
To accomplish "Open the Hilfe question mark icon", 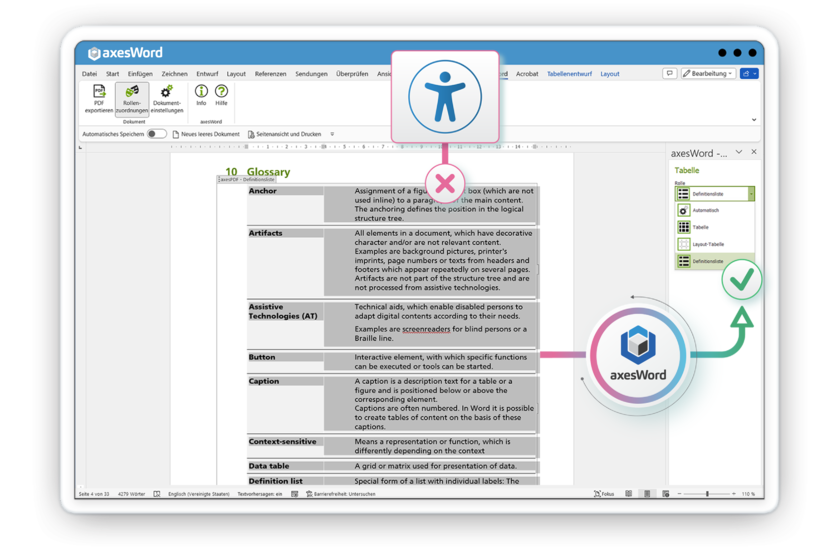I will tap(221, 94).
